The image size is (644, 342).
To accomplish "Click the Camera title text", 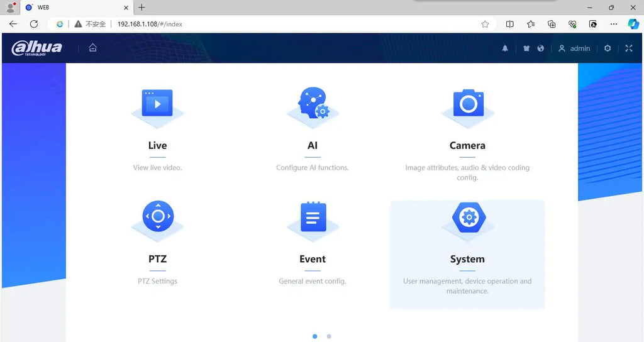I will pos(467,145).
